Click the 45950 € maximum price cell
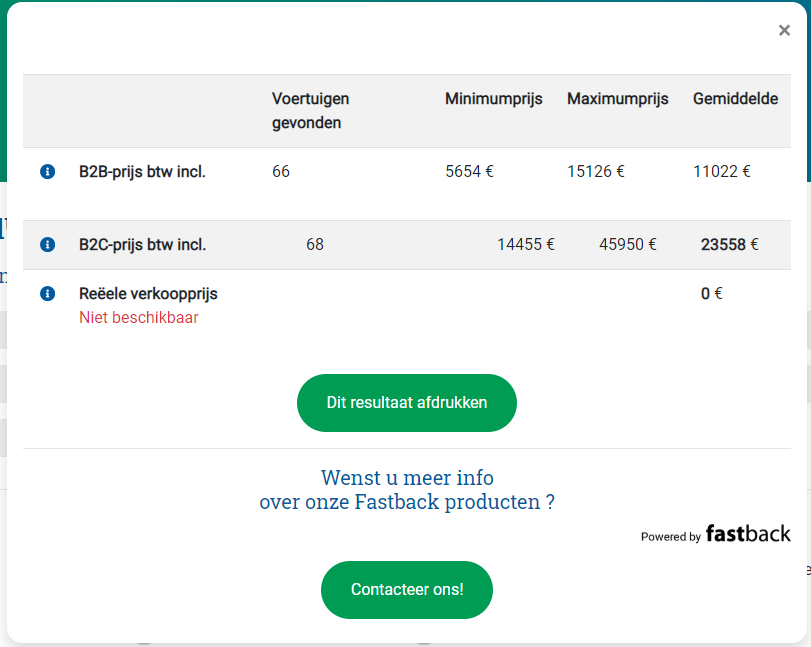Screen dimensions: 811x647 627,244
